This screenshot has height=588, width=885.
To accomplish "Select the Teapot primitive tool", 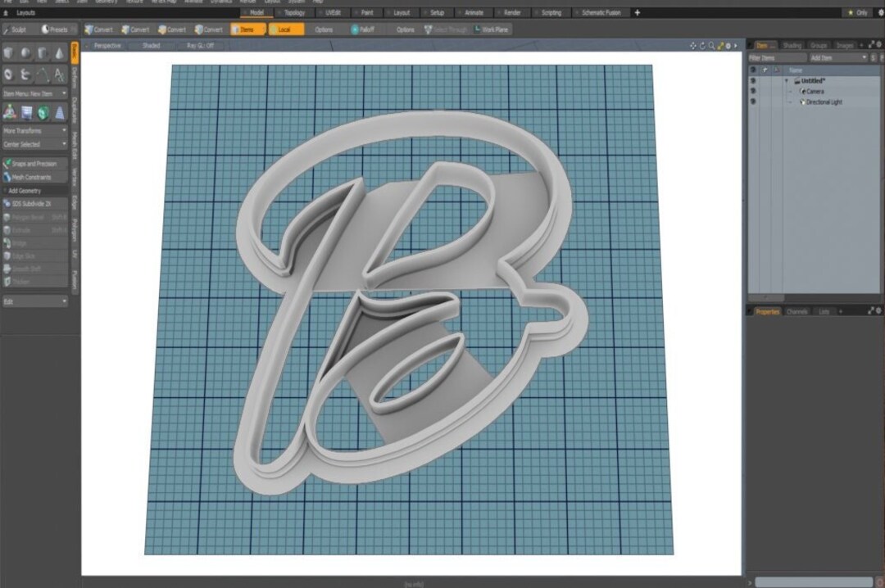I will (25, 74).
